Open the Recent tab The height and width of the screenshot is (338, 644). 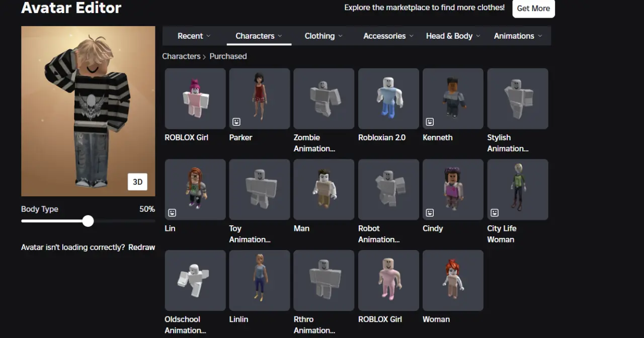[194, 36]
